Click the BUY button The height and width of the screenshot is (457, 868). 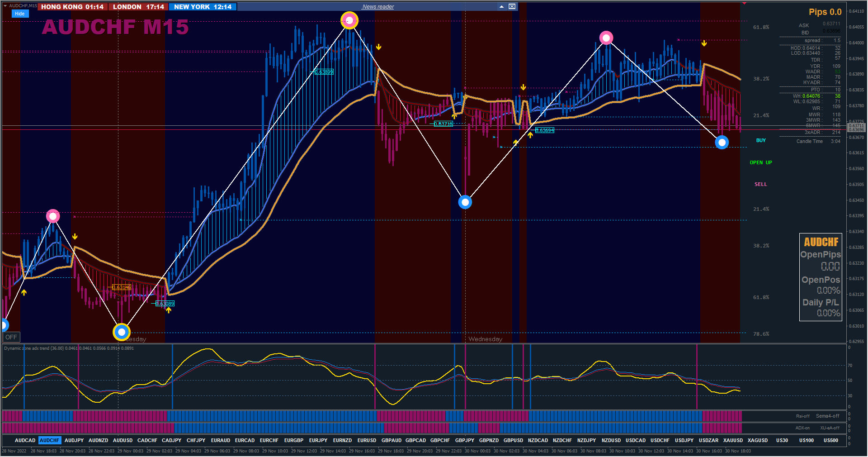761,140
